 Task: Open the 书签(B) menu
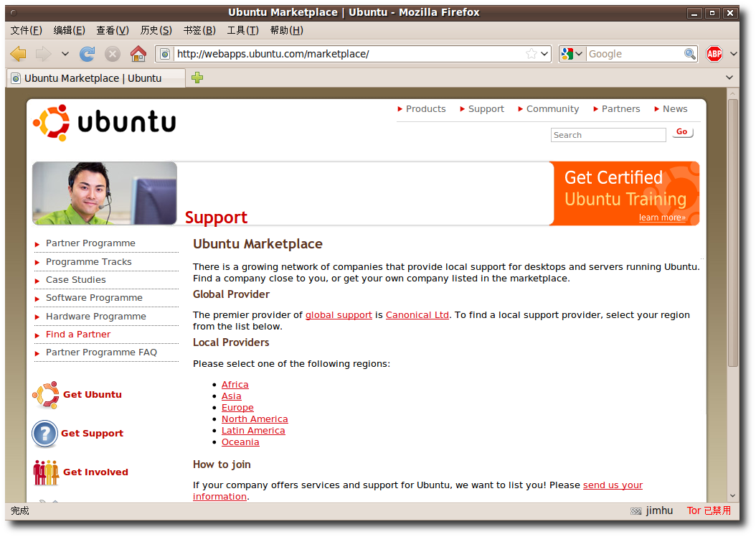pyautogui.click(x=199, y=30)
